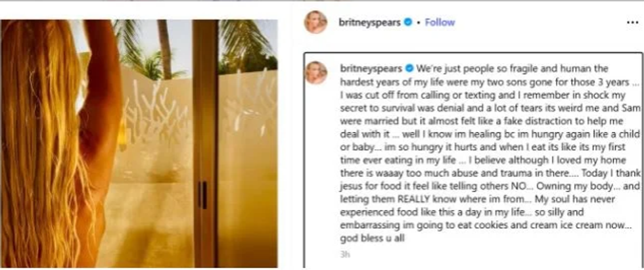Click the verified badge inside the caption
The image size is (644, 270).
[409, 68]
